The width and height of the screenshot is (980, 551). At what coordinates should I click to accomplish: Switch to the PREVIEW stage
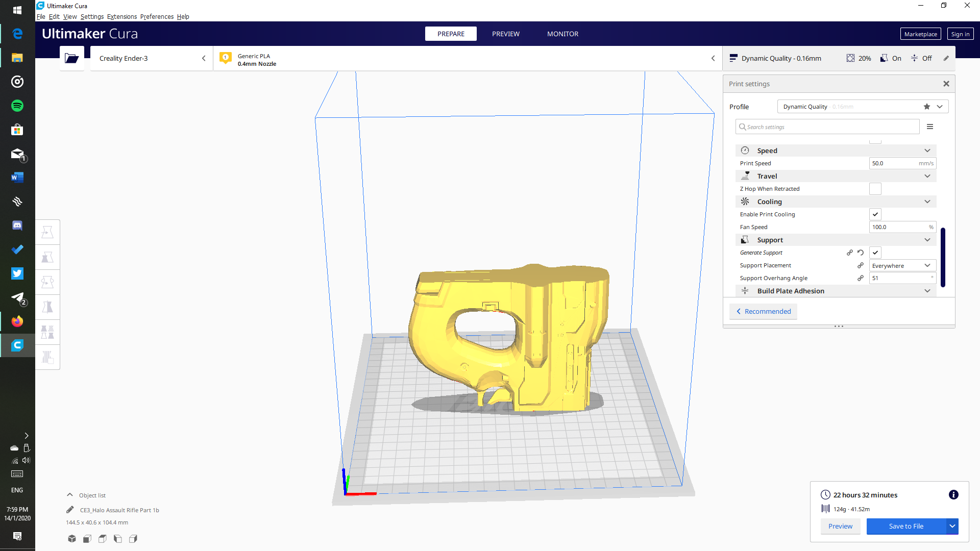click(x=505, y=34)
